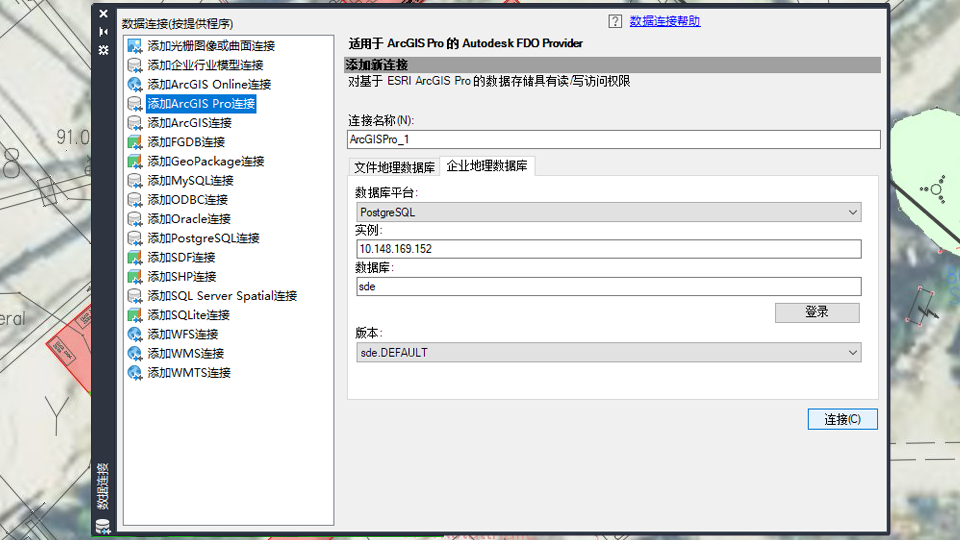Click the SQL Server Spatial connection icon
Viewport: 960px width, 540px height.
[x=135, y=296]
